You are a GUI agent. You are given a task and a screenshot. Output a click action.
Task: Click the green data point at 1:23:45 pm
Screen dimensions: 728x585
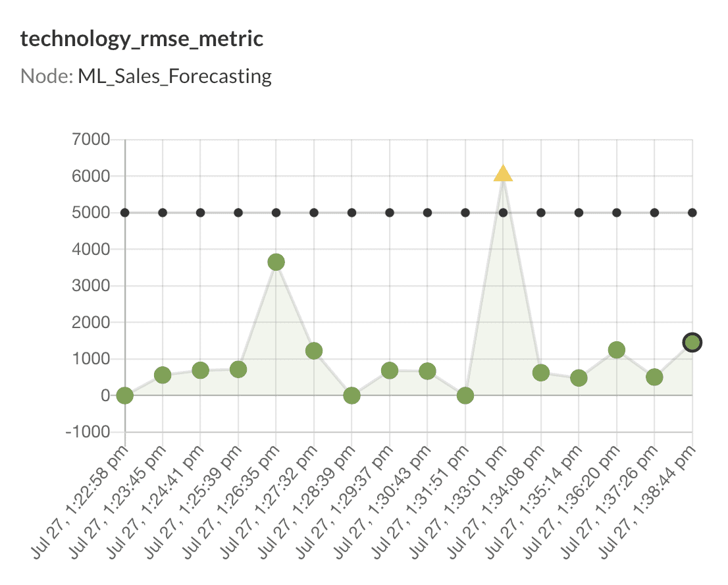point(163,375)
